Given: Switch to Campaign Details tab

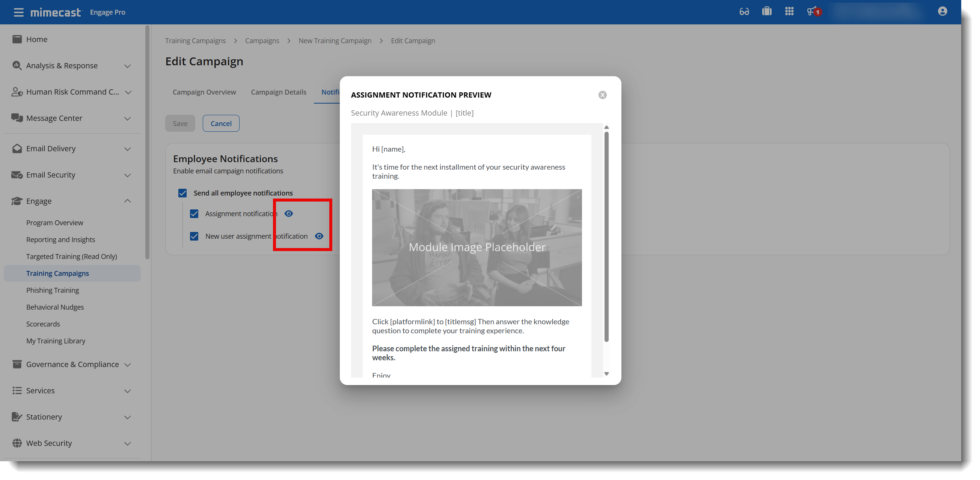Looking at the screenshot, I should pyautogui.click(x=279, y=92).
